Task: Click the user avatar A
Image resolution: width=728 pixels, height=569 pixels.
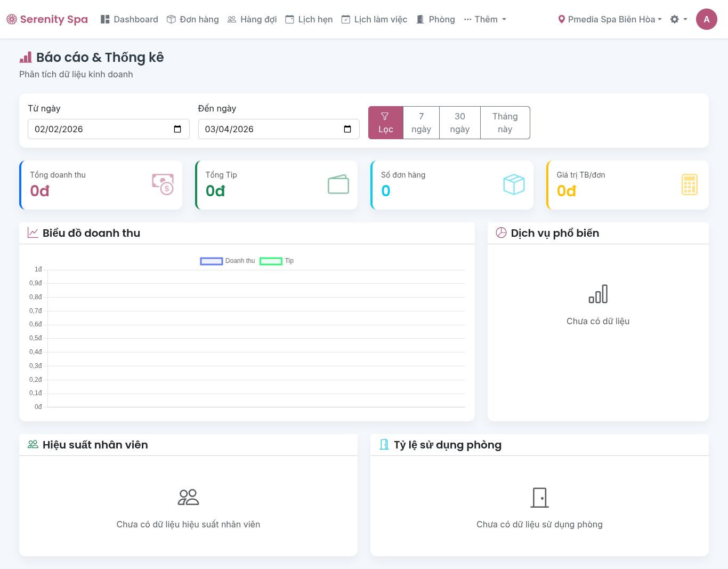Action: click(x=706, y=19)
